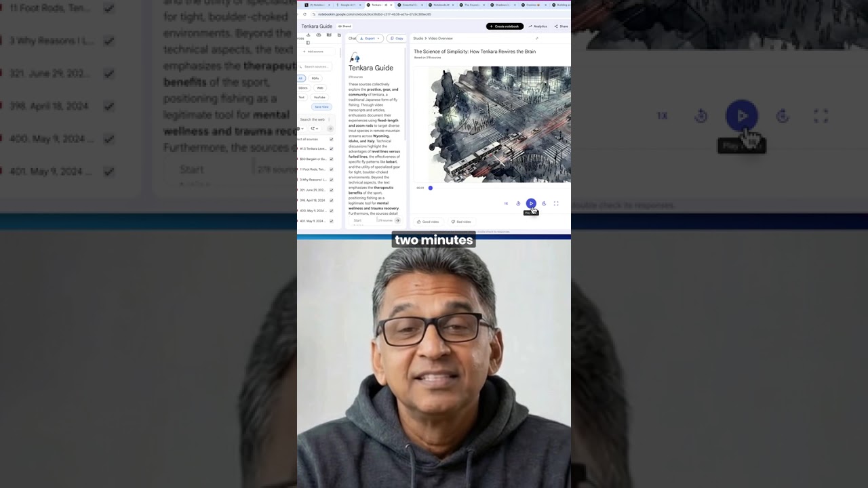
Task: Rewind the video ten seconds
Action: point(518,203)
